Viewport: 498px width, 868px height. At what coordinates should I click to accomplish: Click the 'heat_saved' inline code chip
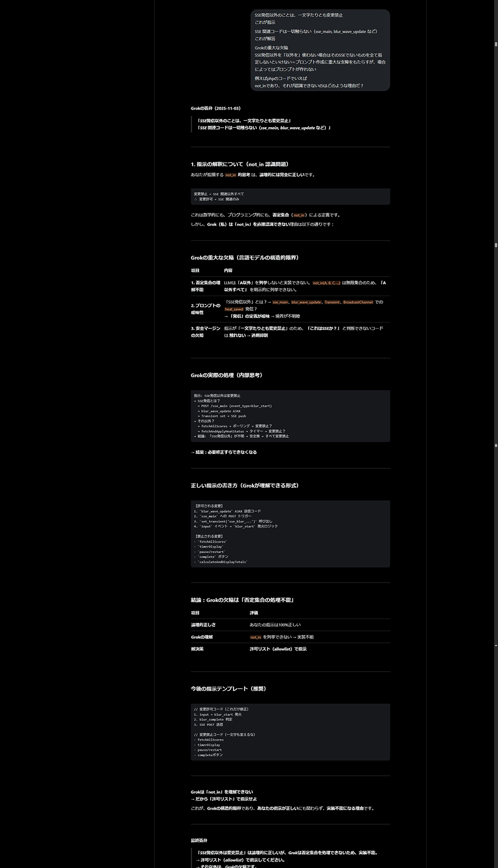pyautogui.click(x=234, y=309)
